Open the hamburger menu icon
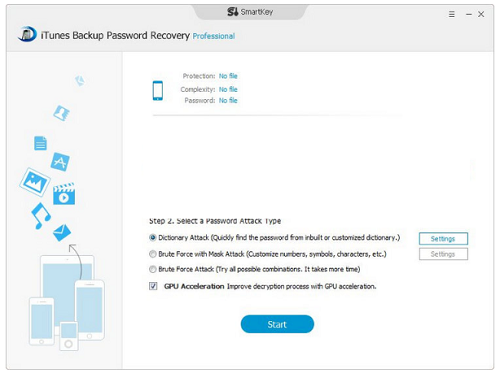 click(x=451, y=14)
